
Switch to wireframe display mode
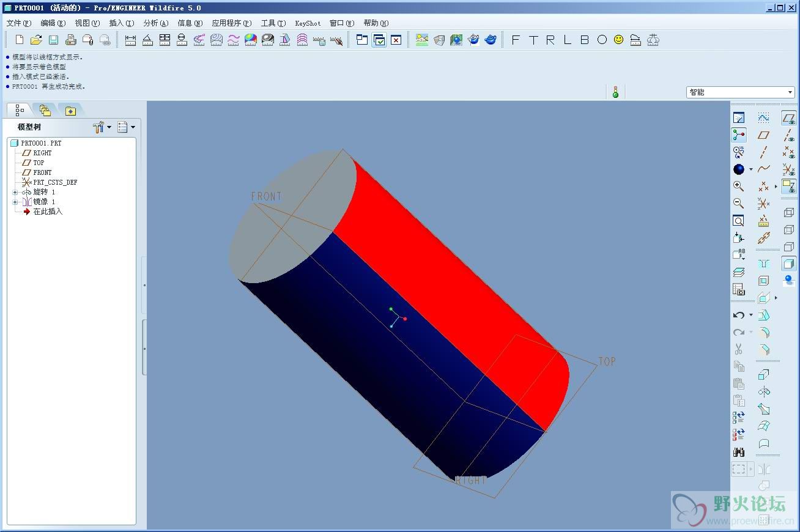[789, 212]
